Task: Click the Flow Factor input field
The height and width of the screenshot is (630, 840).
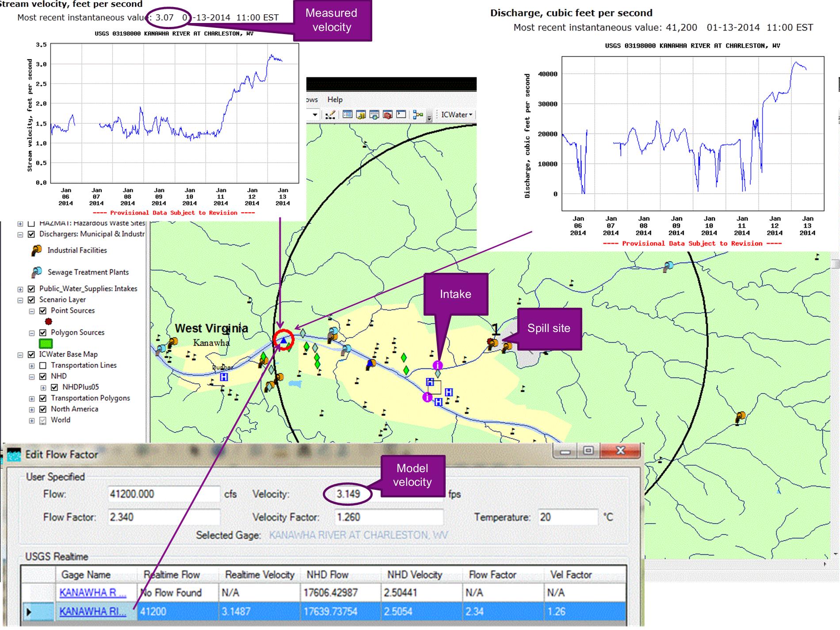Action: (x=164, y=517)
